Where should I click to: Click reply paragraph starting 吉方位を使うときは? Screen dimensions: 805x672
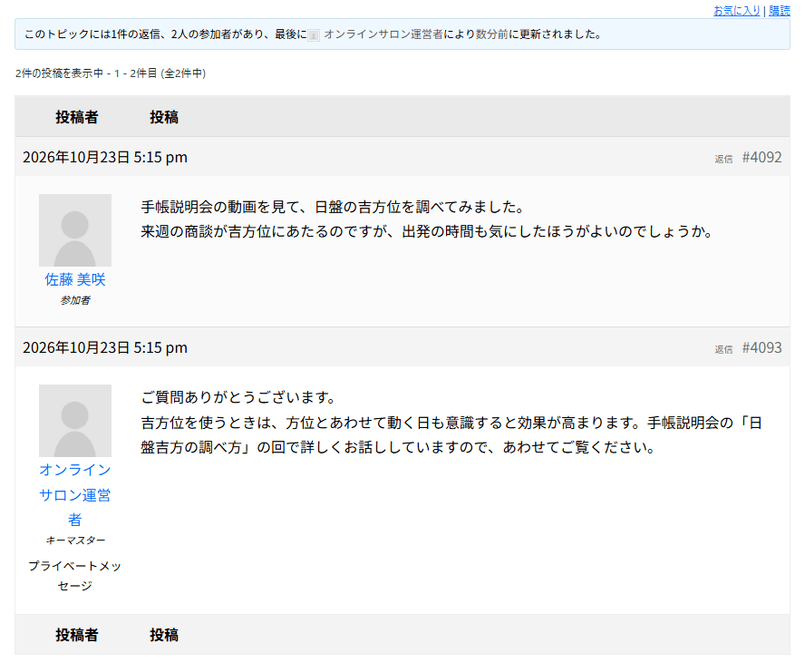pyautogui.click(x=451, y=435)
